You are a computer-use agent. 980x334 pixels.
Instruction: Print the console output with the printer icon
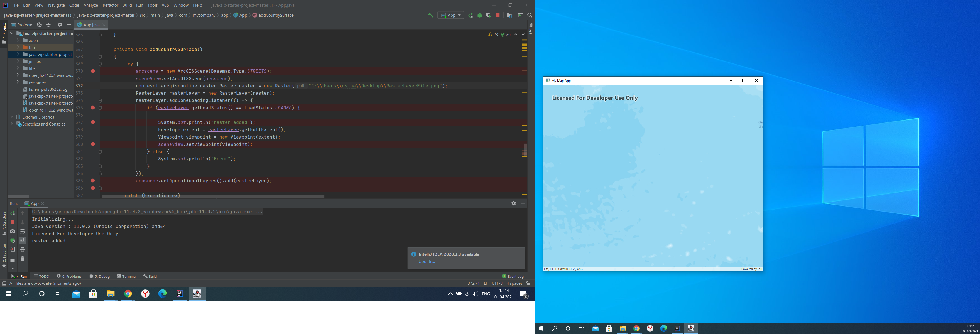coord(23,249)
